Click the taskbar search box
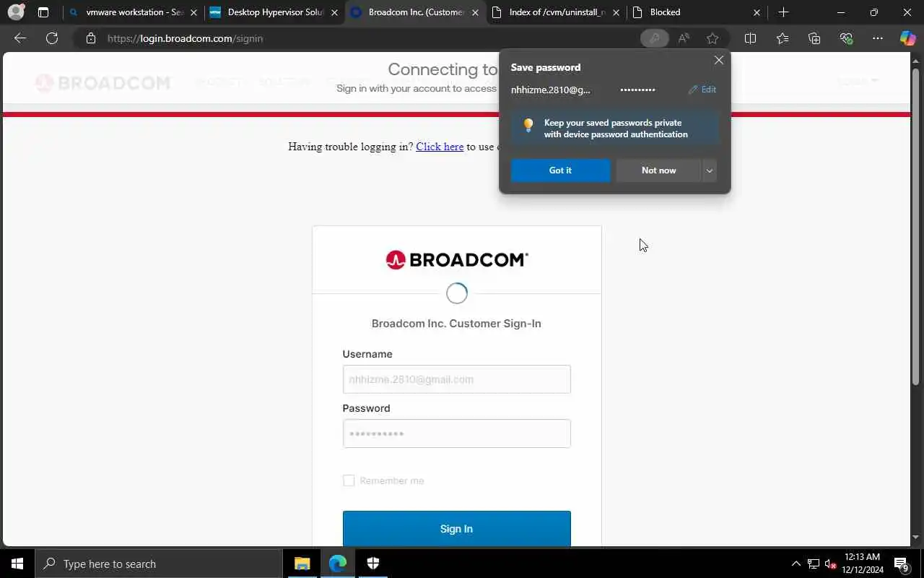This screenshot has height=578, width=924. coord(158,564)
